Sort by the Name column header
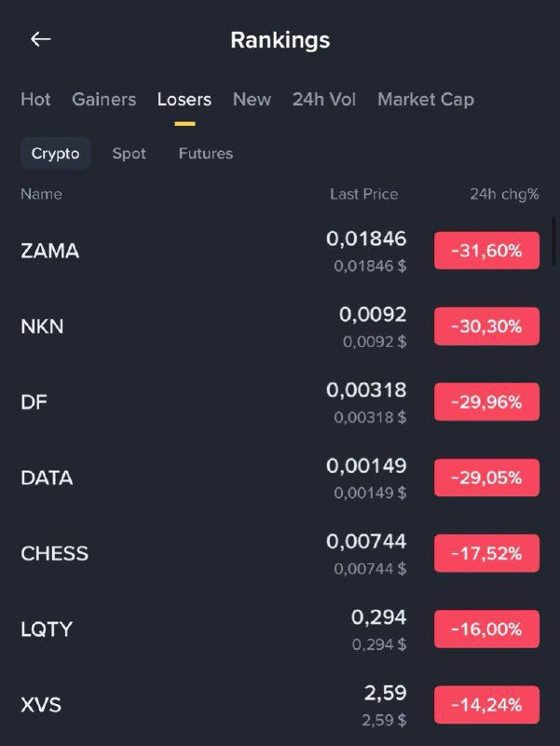Image resolution: width=560 pixels, height=746 pixels. click(41, 194)
